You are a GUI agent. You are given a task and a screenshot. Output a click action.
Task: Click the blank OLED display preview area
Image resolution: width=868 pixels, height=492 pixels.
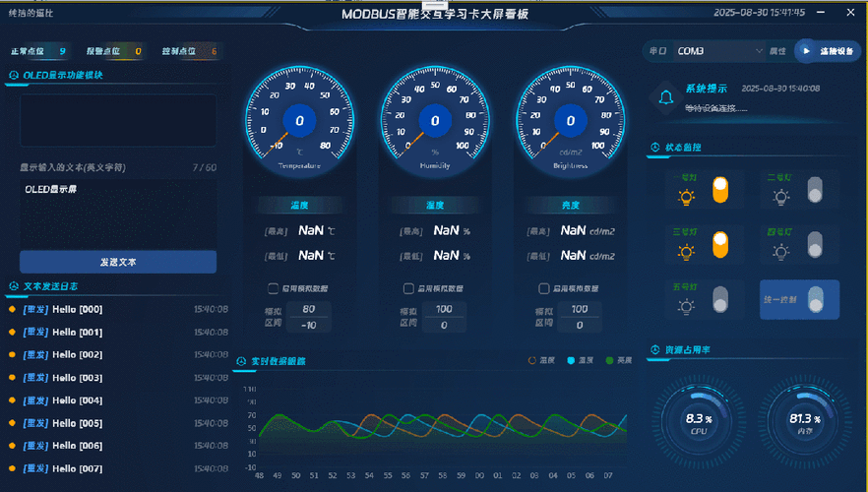(118, 120)
